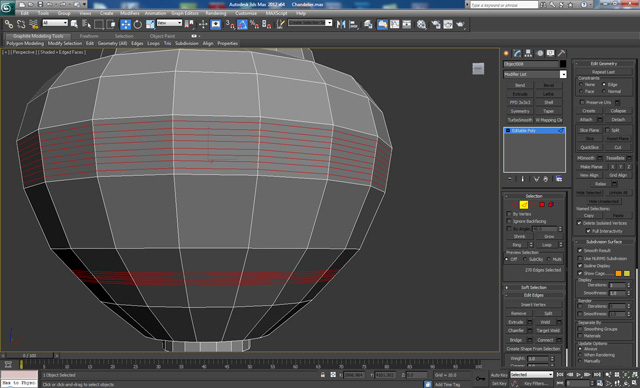Open the Display command panel tab
This screenshot has height=388, width=640.
[551, 53]
